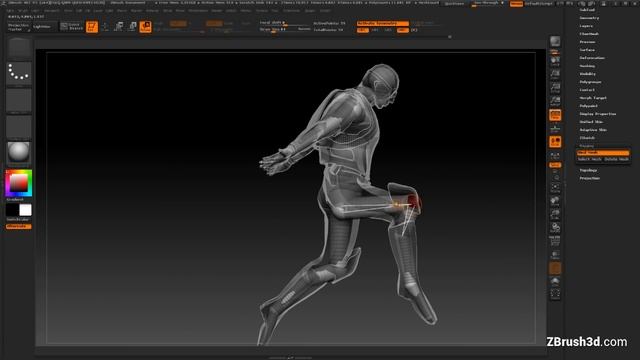Screen dimensions: 640x360
Task: Toggle the >M< mirror symmetry button
Action: pos(402,30)
